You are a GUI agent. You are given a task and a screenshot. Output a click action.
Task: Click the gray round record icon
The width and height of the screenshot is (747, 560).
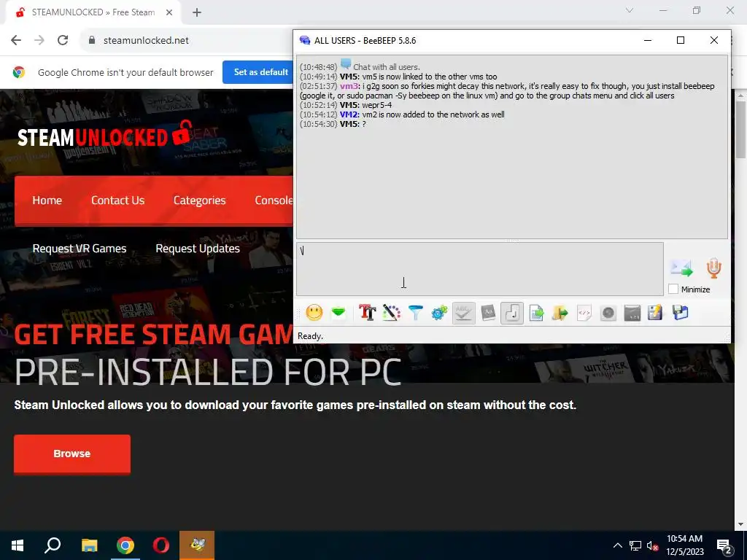pyautogui.click(x=608, y=313)
